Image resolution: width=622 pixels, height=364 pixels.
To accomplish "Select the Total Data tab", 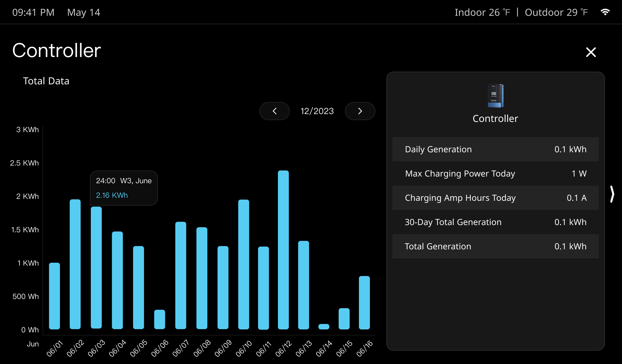I will [x=46, y=81].
